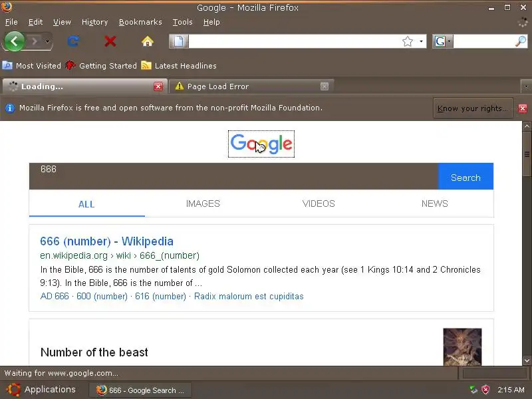Open the Ubuntu Applications menu
532x399 pixels.
pyautogui.click(x=41, y=390)
